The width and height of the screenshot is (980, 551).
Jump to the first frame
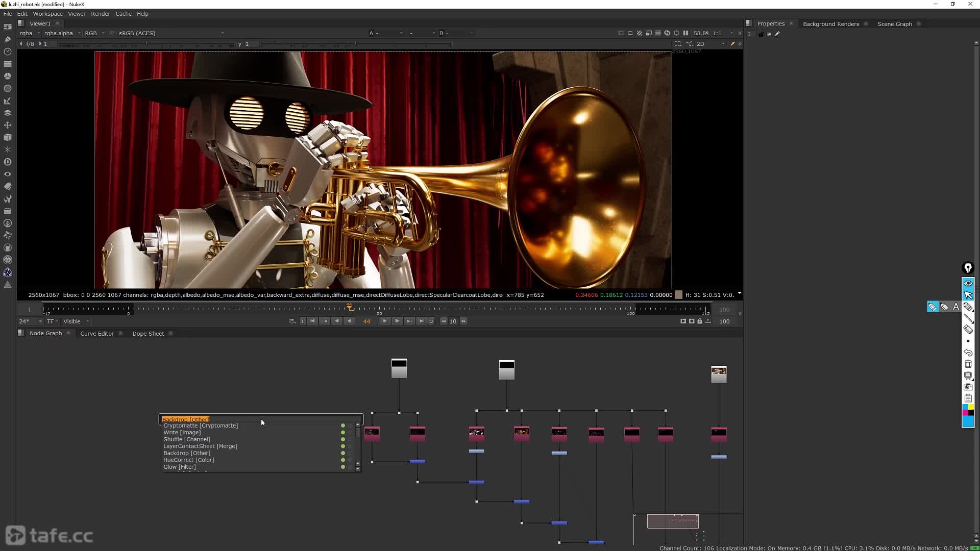pos(312,321)
